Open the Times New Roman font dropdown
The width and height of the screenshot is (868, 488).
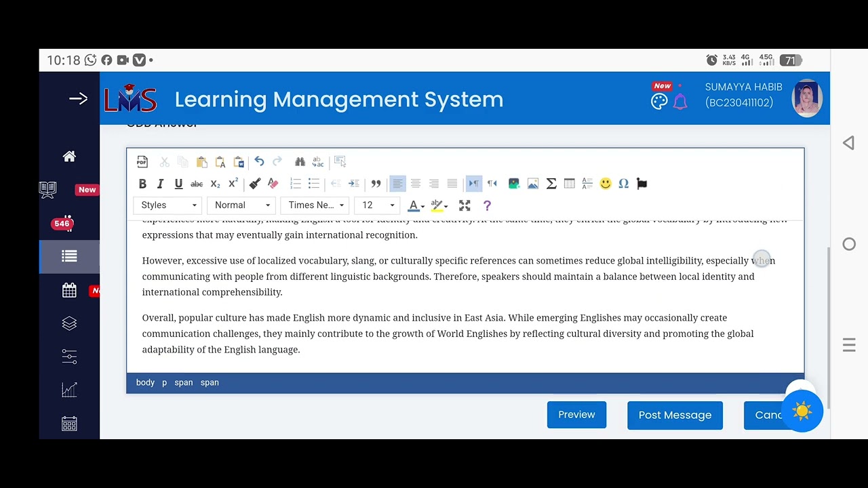[x=315, y=205]
